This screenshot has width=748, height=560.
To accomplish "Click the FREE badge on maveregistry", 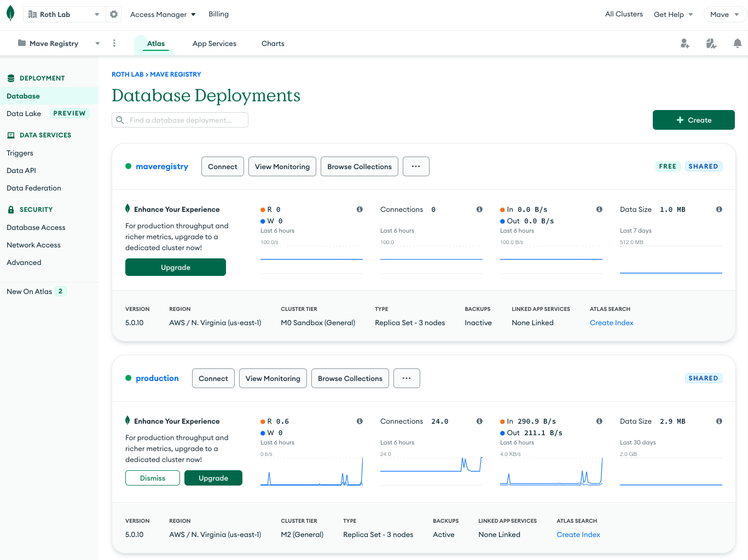I will [668, 166].
